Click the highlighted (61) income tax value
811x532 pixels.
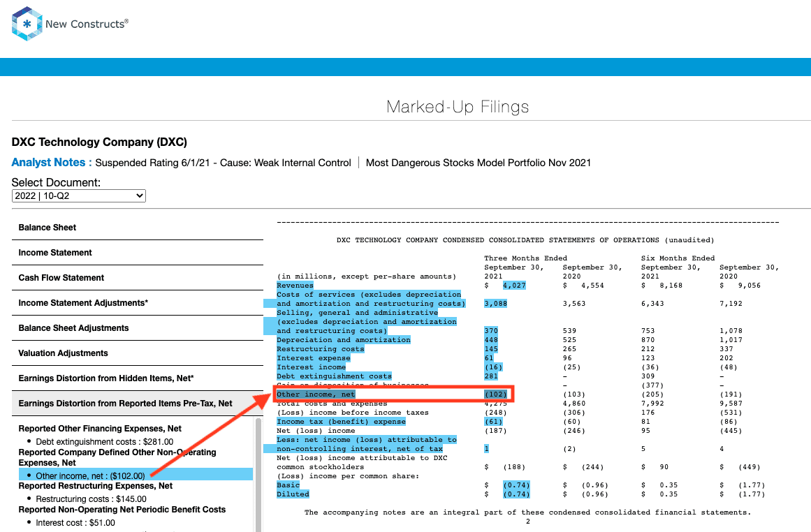click(493, 422)
